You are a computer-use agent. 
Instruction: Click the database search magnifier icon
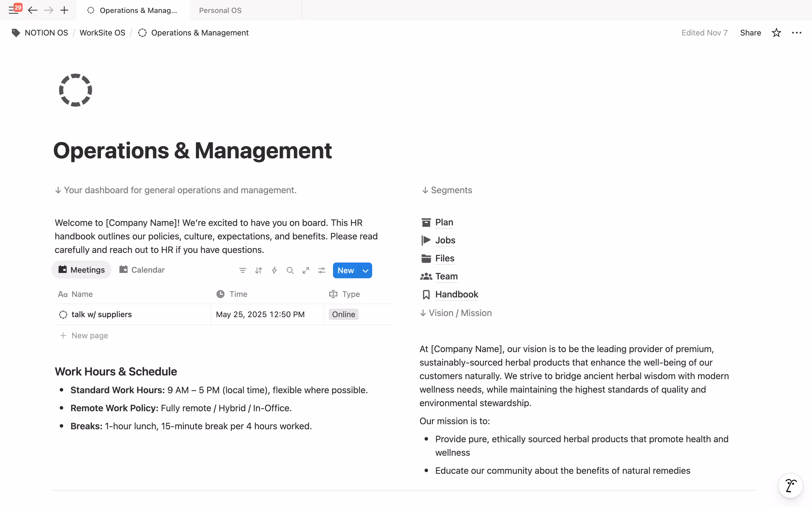point(290,270)
